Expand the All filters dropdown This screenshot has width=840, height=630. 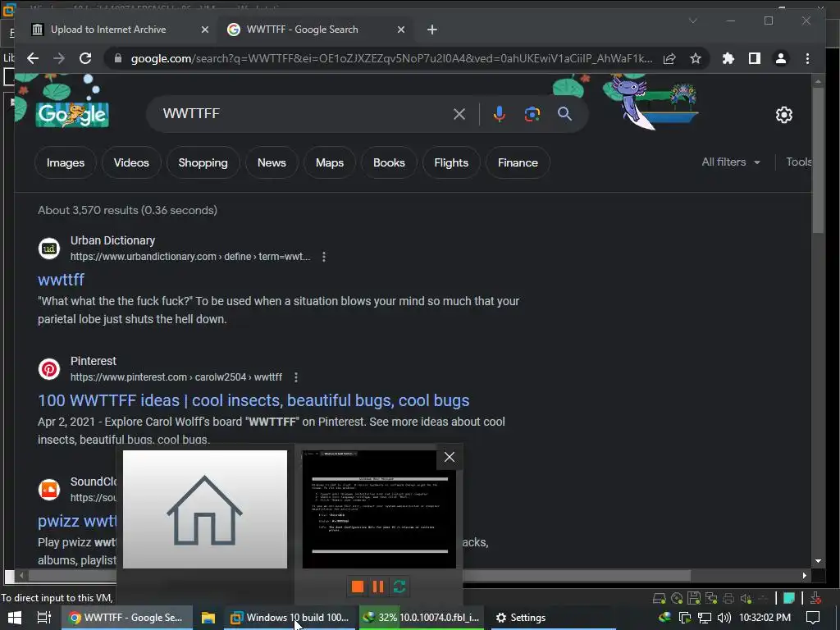pos(731,162)
